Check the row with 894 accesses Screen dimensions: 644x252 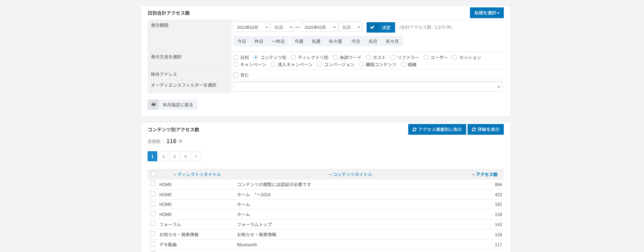tap(153, 184)
